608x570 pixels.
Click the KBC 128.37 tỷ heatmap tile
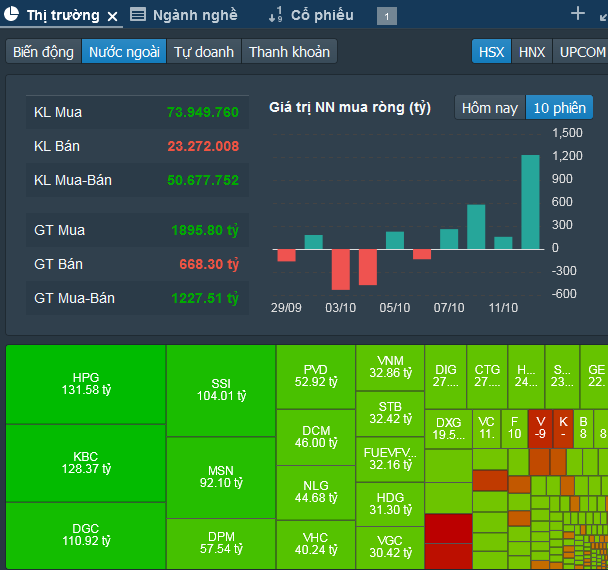(x=85, y=462)
